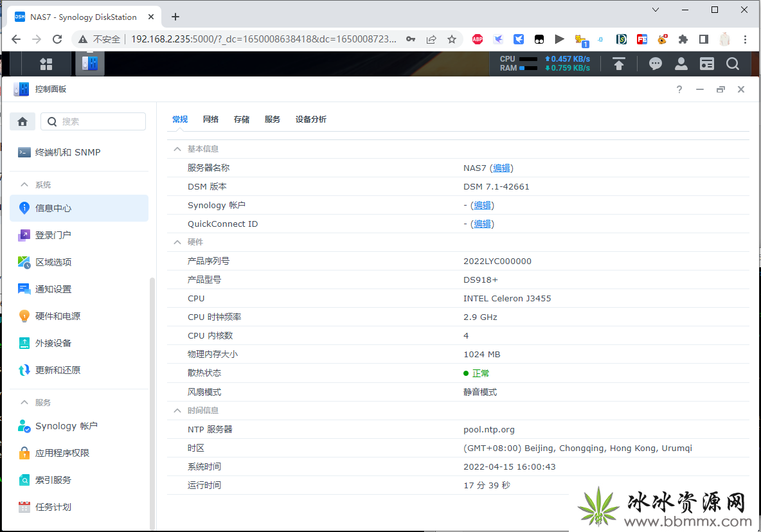This screenshot has height=532, width=761.
Task: Open Task Scheduler (任务计划)
Action: [79, 508]
